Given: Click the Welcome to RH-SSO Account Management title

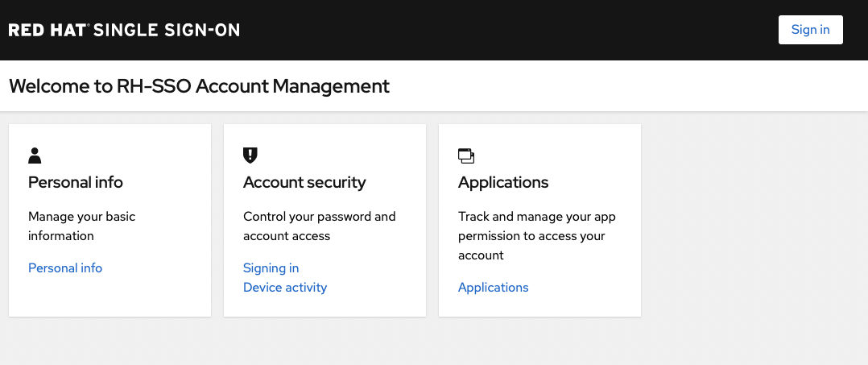Looking at the screenshot, I should click(199, 86).
